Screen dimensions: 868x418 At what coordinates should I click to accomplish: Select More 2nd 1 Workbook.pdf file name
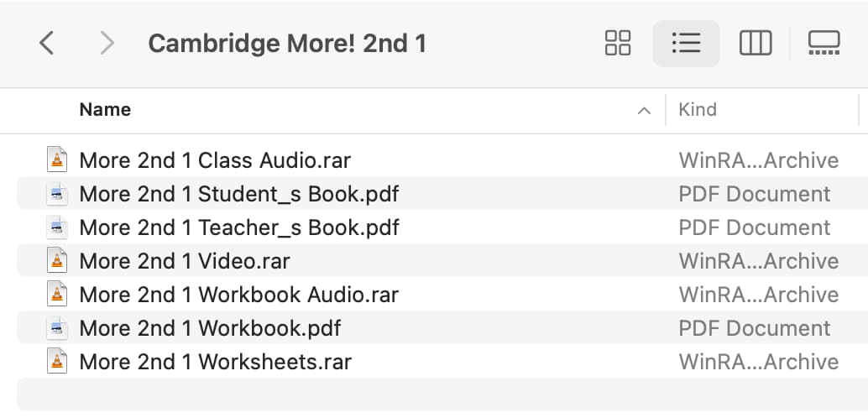point(210,328)
